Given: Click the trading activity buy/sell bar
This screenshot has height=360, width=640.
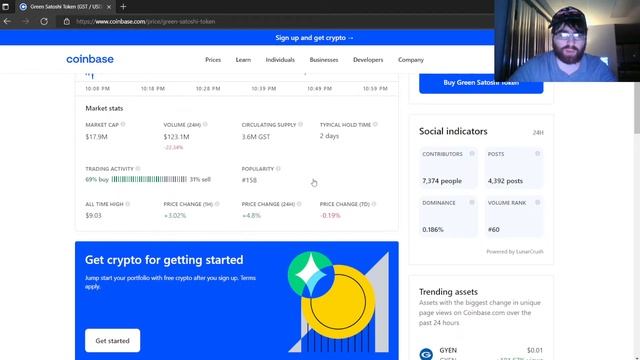Looking at the screenshot, I should tap(149, 179).
